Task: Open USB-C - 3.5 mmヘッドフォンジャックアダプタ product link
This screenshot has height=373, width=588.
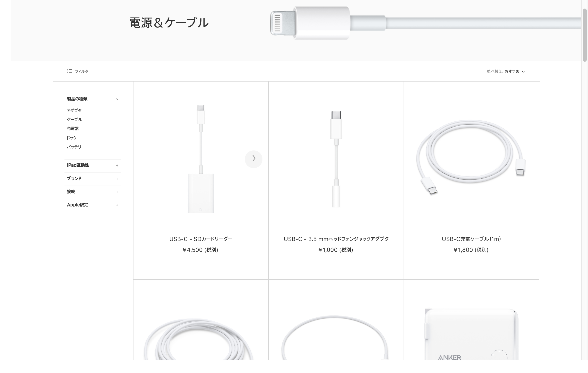Action: click(336, 239)
